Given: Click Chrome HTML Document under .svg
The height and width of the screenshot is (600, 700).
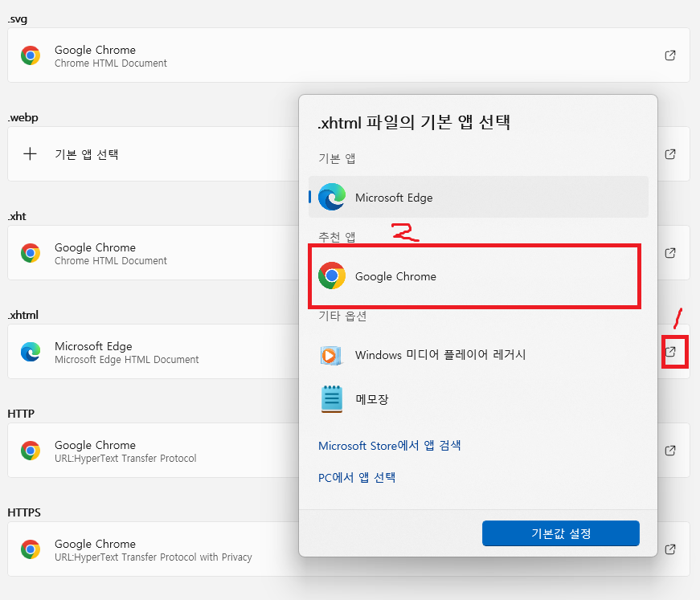Looking at the screenshot, I should tap(111, 63).
